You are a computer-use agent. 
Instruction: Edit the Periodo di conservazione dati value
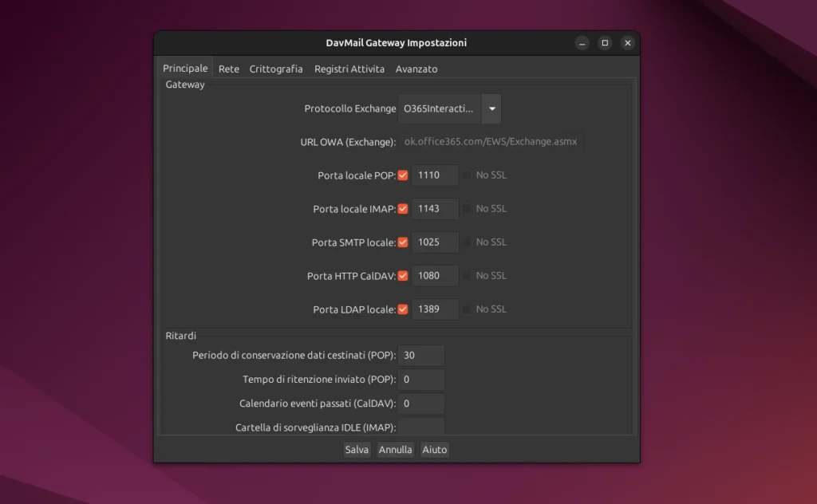coord(421,355)
